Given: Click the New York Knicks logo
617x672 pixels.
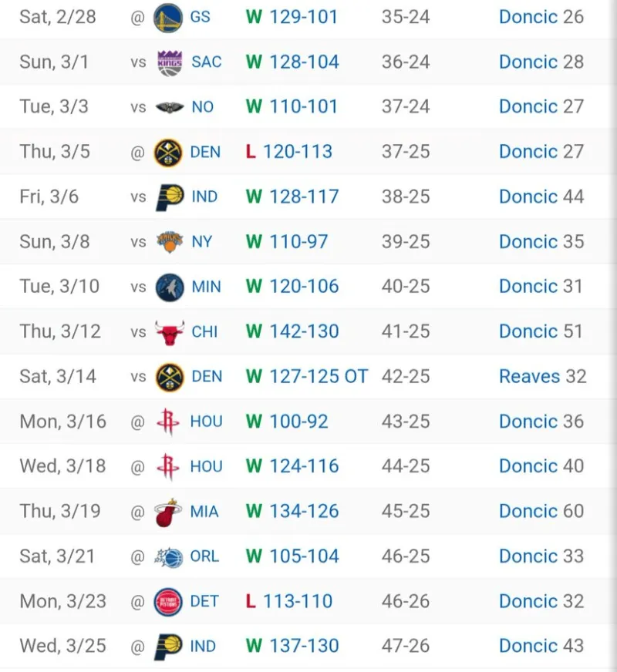Looking at the screenshot, I should point(169,242).
